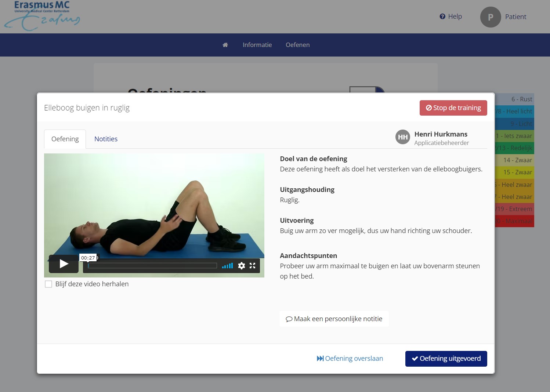Skip via 'Oefening overslaan'

coord(350,358)
